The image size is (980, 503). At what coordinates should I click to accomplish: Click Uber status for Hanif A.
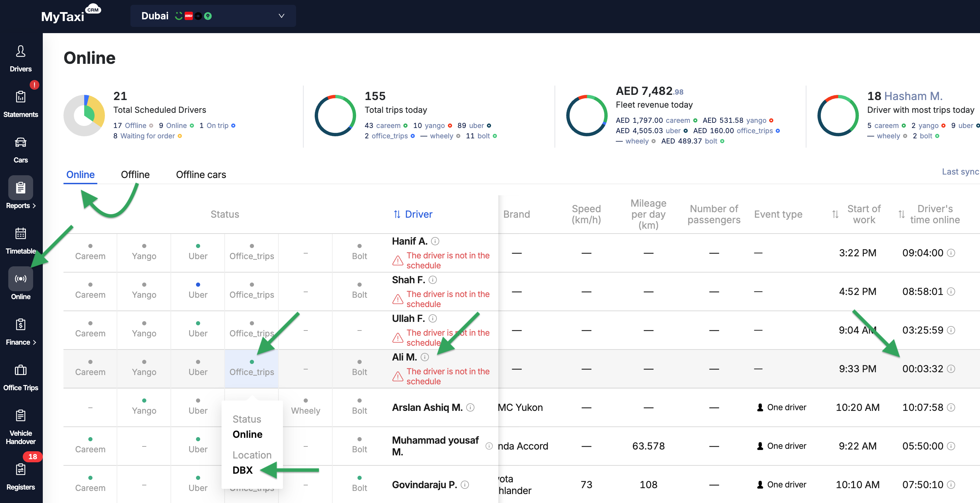[x=198, y=253]
